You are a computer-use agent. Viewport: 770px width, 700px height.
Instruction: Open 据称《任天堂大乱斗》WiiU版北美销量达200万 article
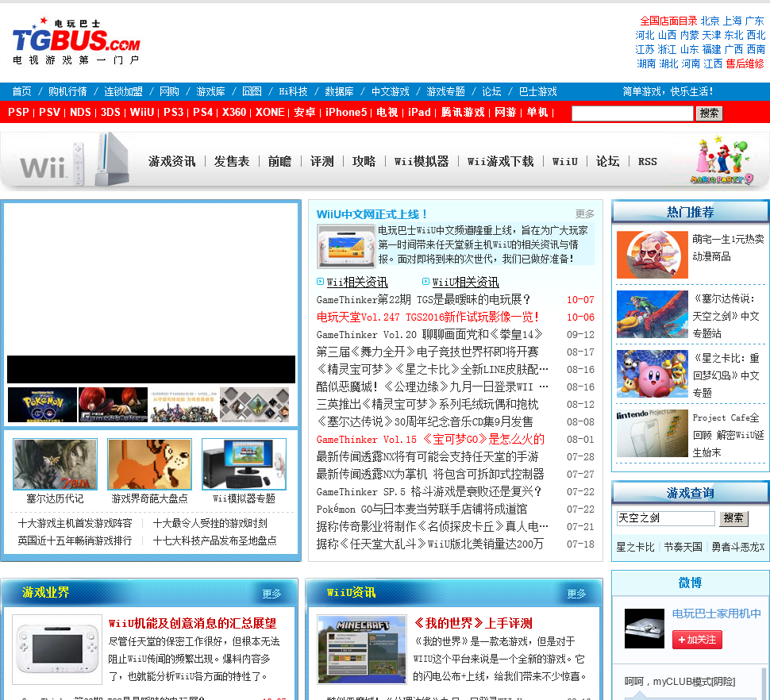430,544
